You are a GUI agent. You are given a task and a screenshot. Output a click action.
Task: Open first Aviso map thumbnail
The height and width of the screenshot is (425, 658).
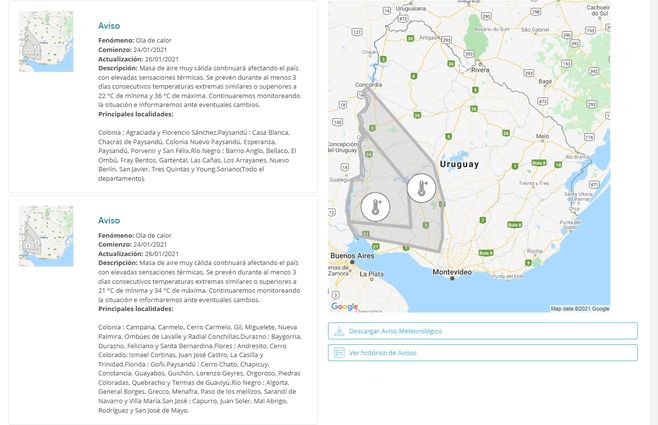pos(46,41)
